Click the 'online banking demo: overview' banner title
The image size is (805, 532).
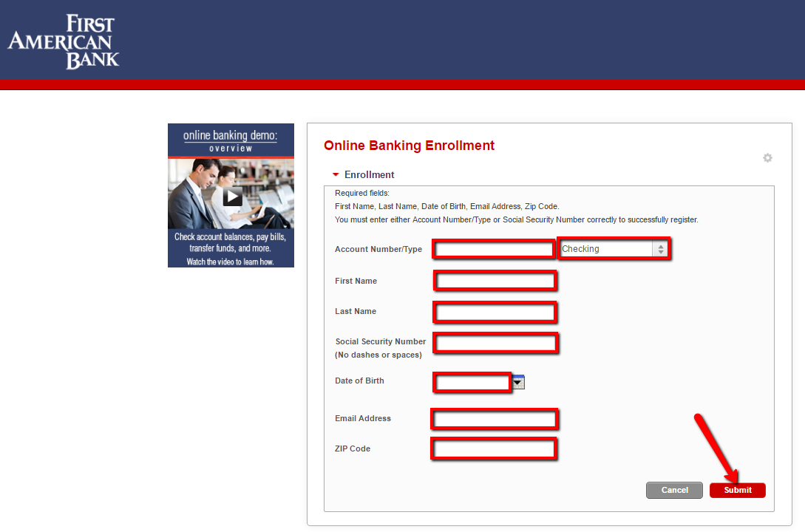coord(231,140)
